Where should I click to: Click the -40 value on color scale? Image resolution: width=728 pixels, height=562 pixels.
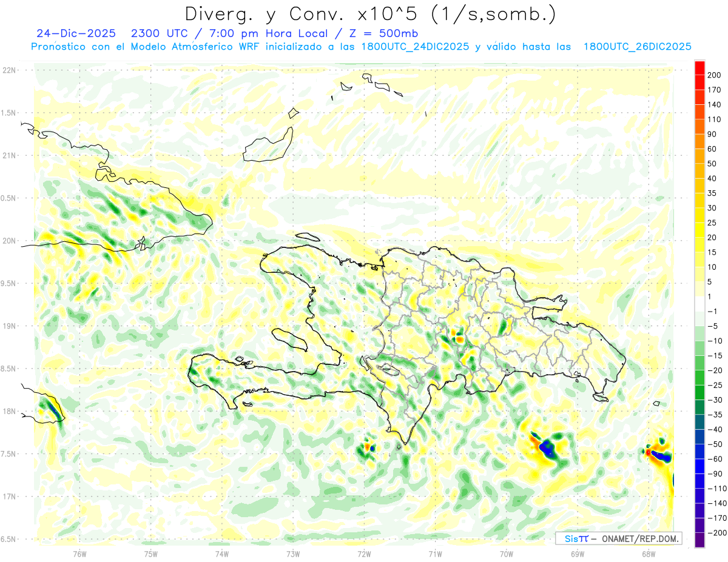[x=714, y=430]
